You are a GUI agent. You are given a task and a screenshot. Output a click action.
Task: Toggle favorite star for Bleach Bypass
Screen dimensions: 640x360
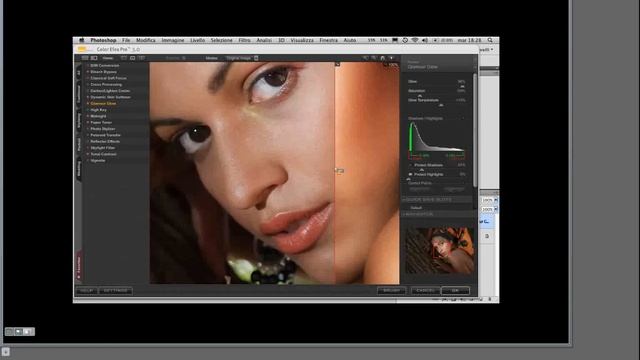click(x=87, y=72)
